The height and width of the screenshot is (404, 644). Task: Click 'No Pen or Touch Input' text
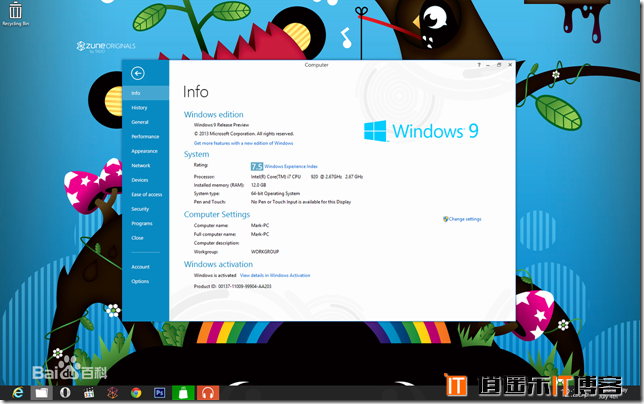pyautogui.click(x=301, y=202)
